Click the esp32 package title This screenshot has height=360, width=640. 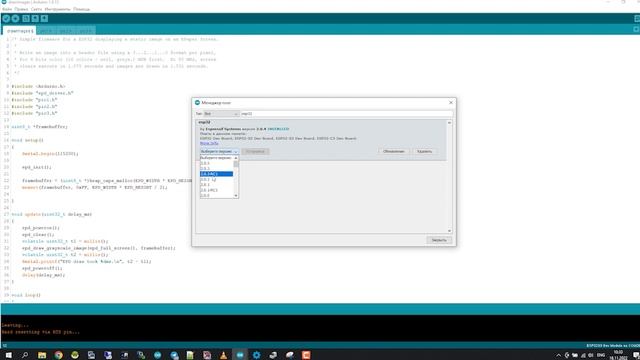point(204,122)
